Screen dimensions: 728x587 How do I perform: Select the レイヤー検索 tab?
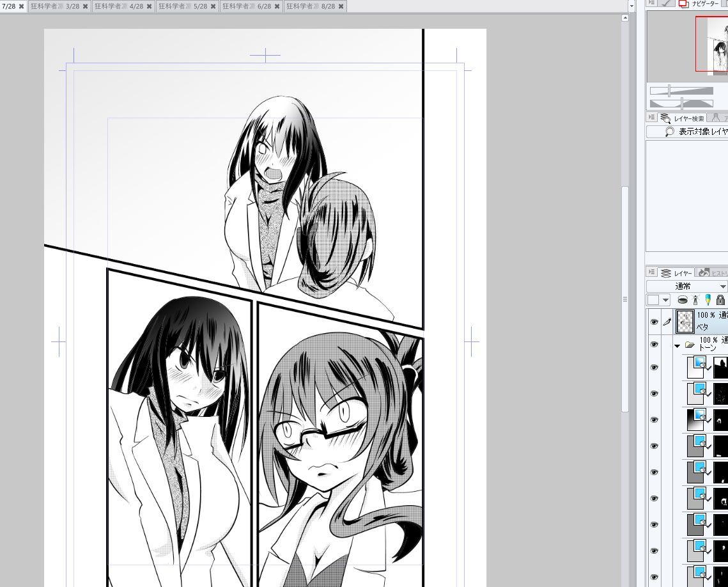click(x=683, y=118)
